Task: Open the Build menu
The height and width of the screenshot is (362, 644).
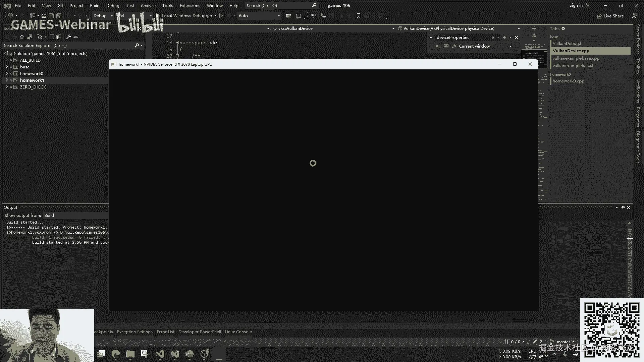Action: (x=94, y=5)
